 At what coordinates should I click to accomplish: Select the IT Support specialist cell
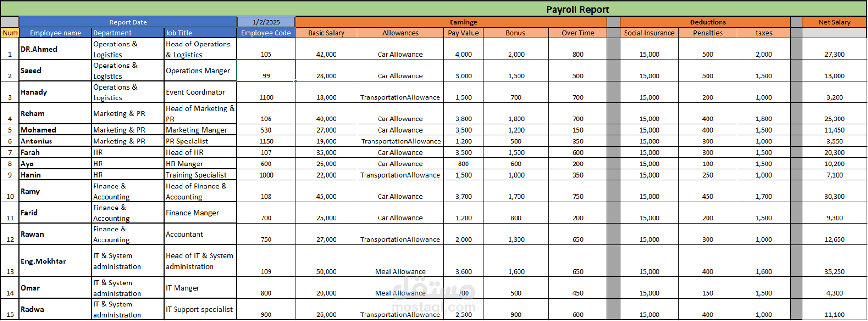click(200, 309)
